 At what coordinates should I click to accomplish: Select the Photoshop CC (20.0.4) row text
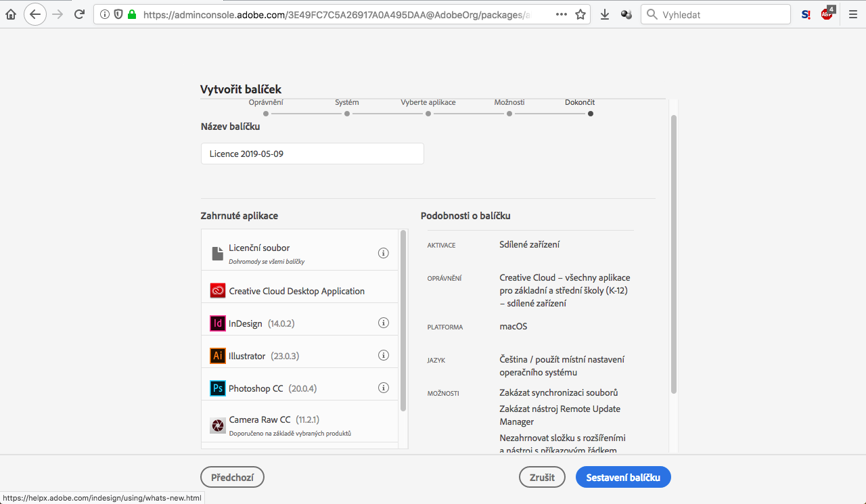pyautogui.click(x=273, y=388)
